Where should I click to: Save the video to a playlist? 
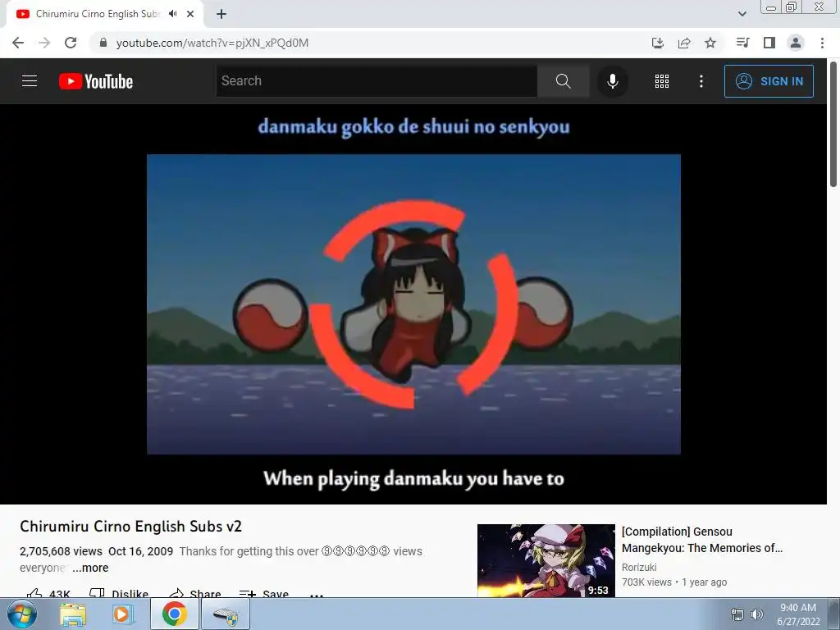[264, 593]
